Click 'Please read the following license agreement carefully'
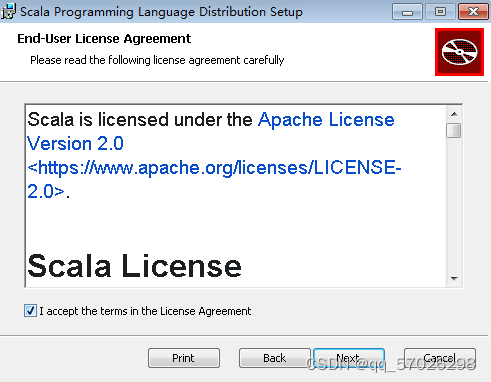 point(157,60)
